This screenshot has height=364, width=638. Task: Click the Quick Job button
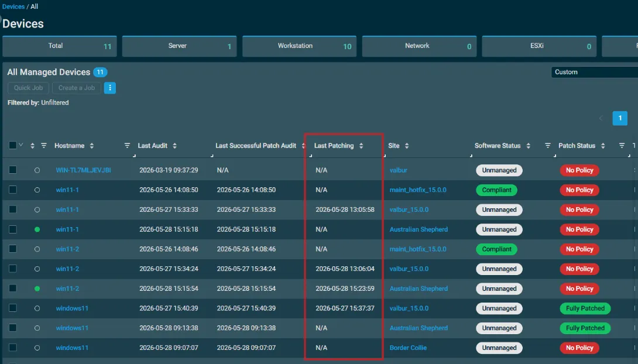[x=28, y=88]
